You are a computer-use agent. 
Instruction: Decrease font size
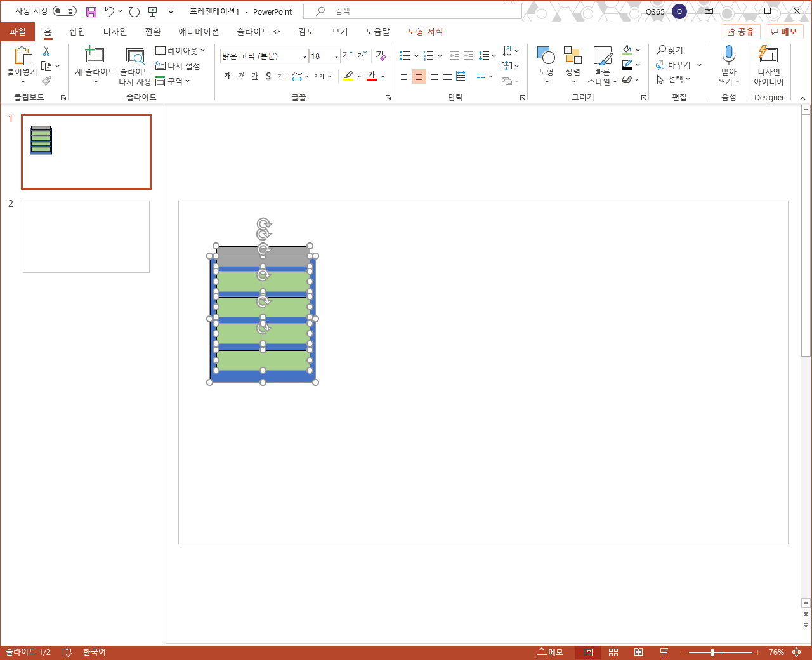pos(362,56)
